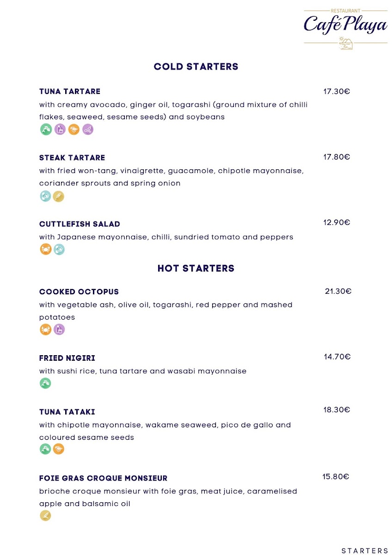Click the soybean pod icon under Tuna Tartare

point(88,130)
